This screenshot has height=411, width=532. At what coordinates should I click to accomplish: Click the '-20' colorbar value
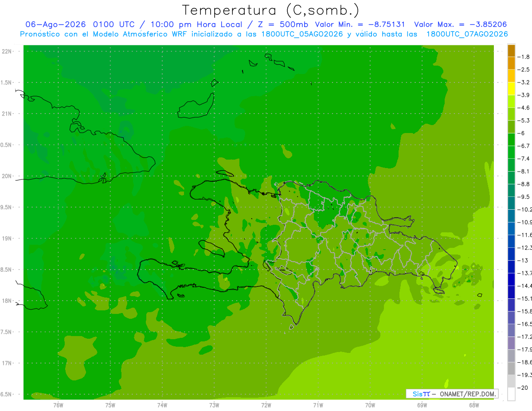point(523,388)
